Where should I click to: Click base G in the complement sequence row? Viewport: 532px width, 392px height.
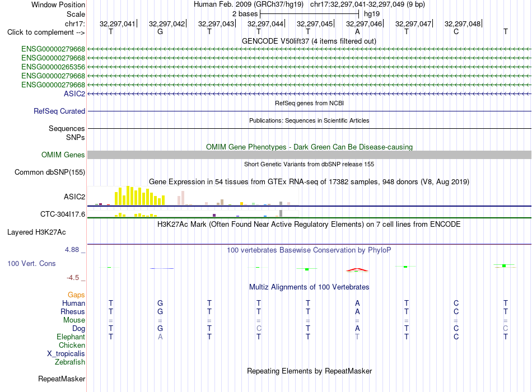tap(160, 32)
